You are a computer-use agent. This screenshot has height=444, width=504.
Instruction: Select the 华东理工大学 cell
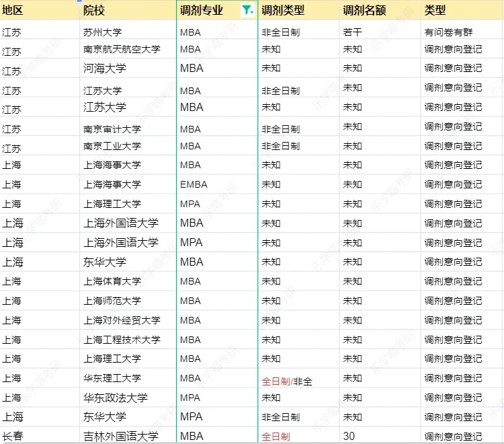112,378
